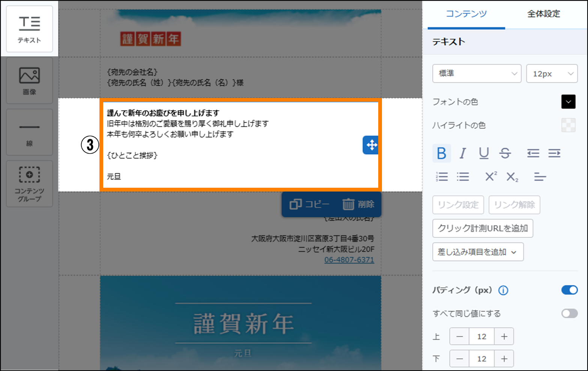Image resolution: width=588 pixels, height=371 pixels.
Task: Select the コンテンツグループ block tool
Action: pyautogui.click(x=29, y=184)
